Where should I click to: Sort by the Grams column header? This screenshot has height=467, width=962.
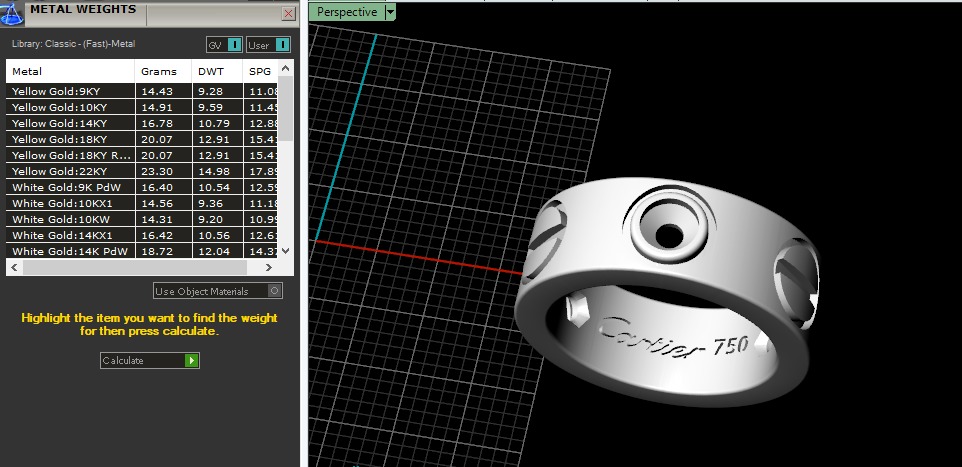pyautogui.click(x=163, y=71)
